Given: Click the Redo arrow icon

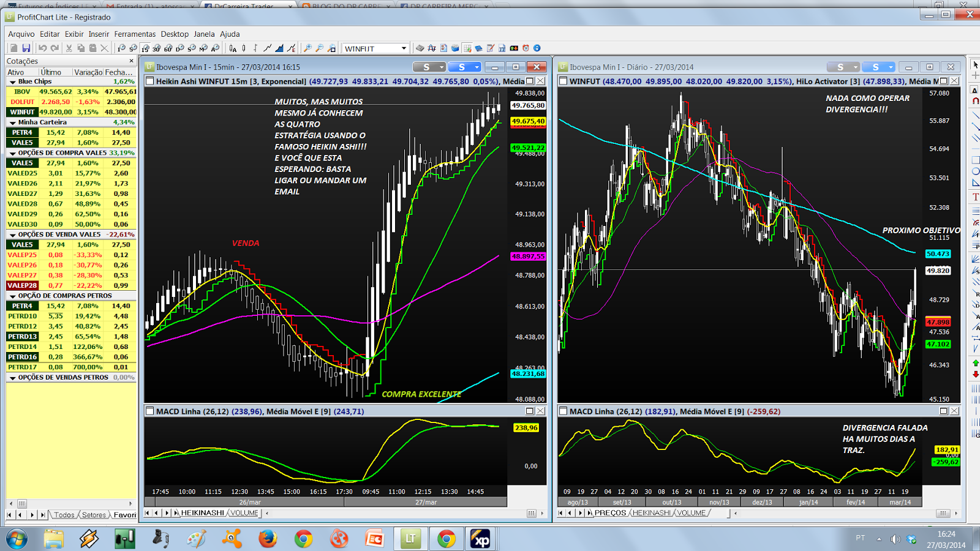Looking at the screenshot, I should click(x=55, y=48).
